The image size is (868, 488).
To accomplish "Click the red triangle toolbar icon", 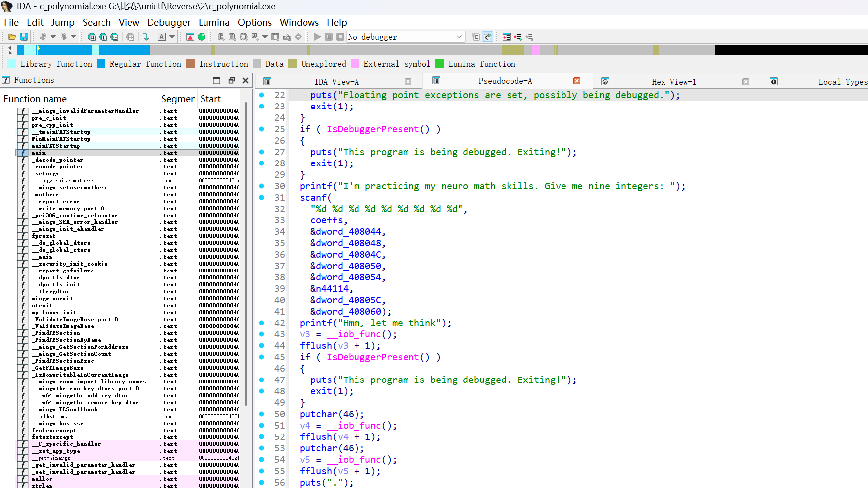I will (x=190, y=37).
